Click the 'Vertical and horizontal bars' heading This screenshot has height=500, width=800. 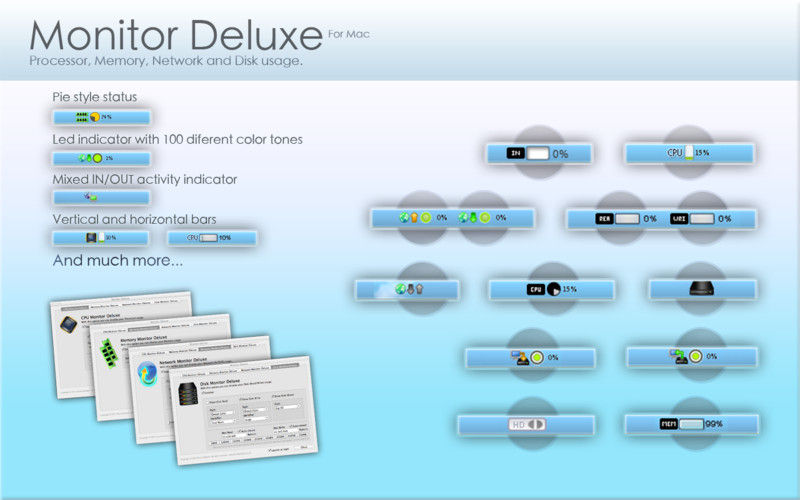pos(134,219)
